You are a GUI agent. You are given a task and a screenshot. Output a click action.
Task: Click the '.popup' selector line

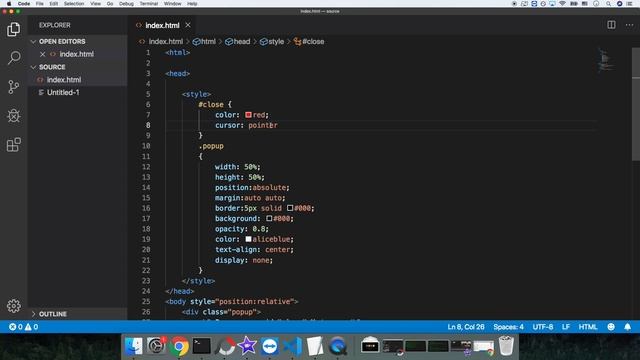click(x=211, y=146)
